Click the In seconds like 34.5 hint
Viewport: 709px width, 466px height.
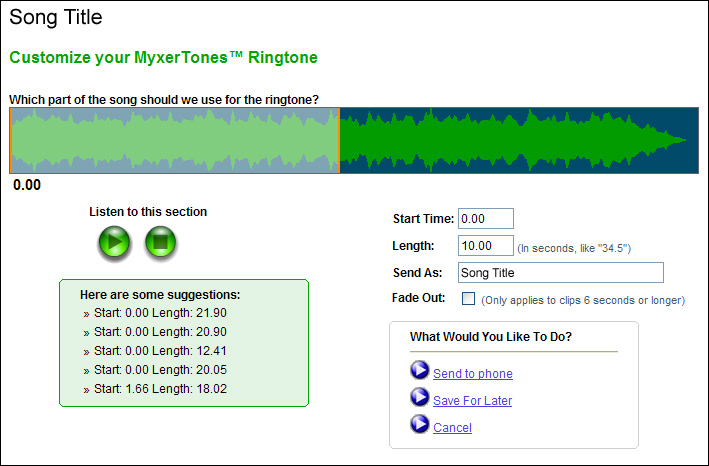click(x=574, y=248)
